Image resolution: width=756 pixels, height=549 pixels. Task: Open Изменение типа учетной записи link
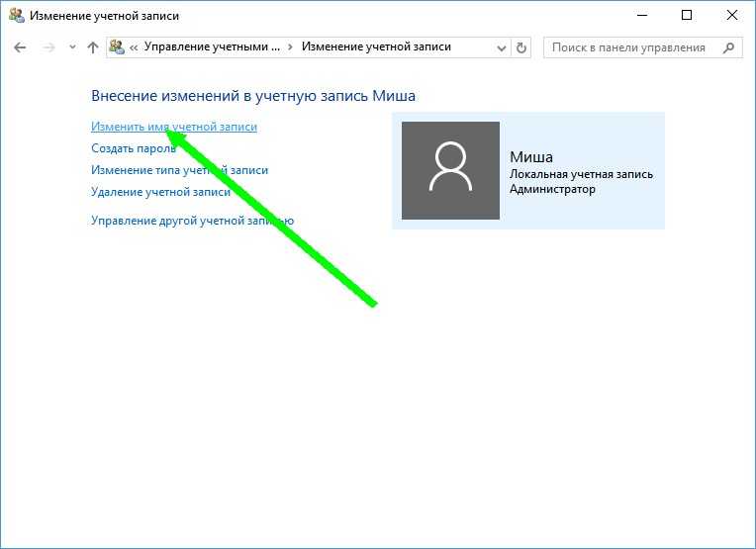point(179,170)
